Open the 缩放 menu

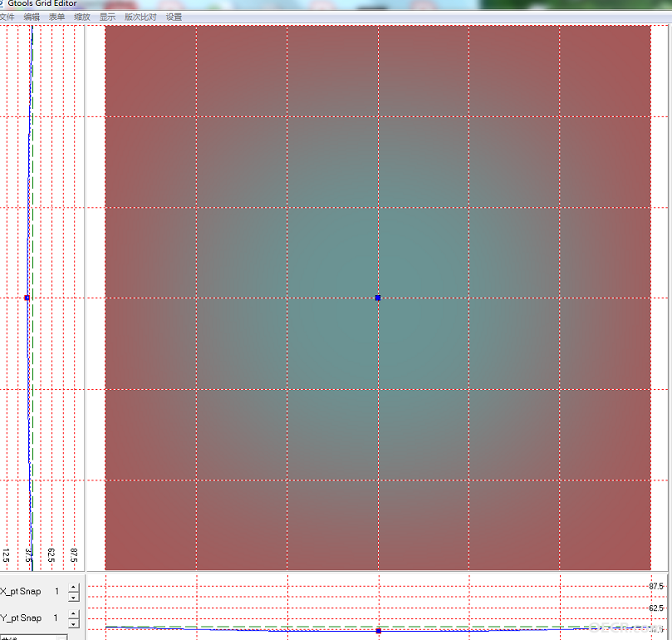click(x=82, y=17)
